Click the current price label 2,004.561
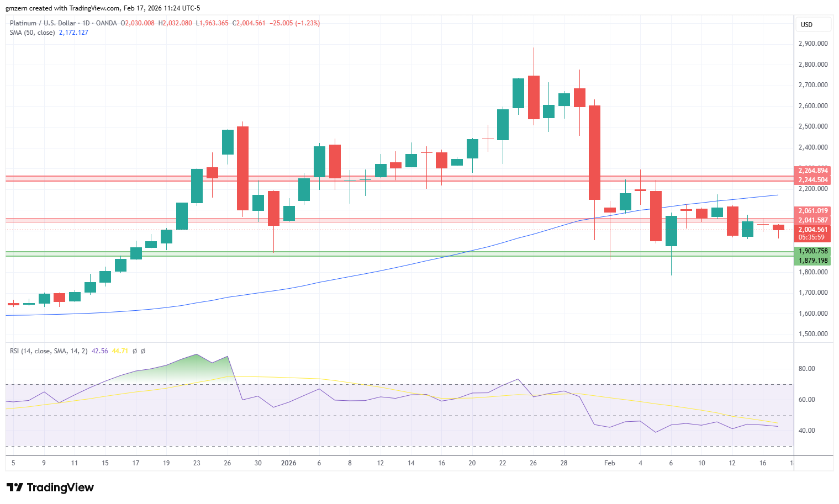This screenshot has width=839, height=504. click(812, 230)
